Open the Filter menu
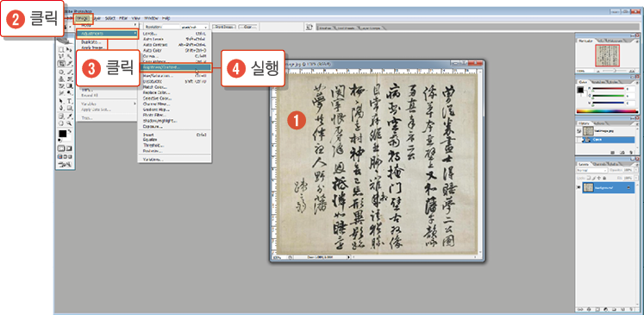 click(123, 18)
